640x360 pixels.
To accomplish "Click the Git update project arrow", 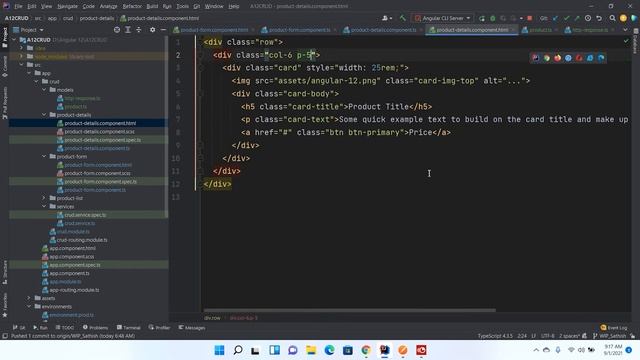I will [x=555, y=18].
